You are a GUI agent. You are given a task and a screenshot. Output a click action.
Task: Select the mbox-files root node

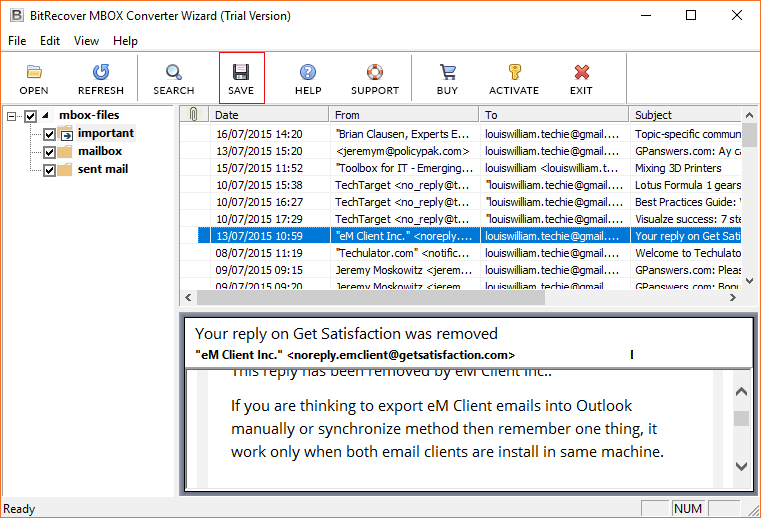tap(89, 115)
